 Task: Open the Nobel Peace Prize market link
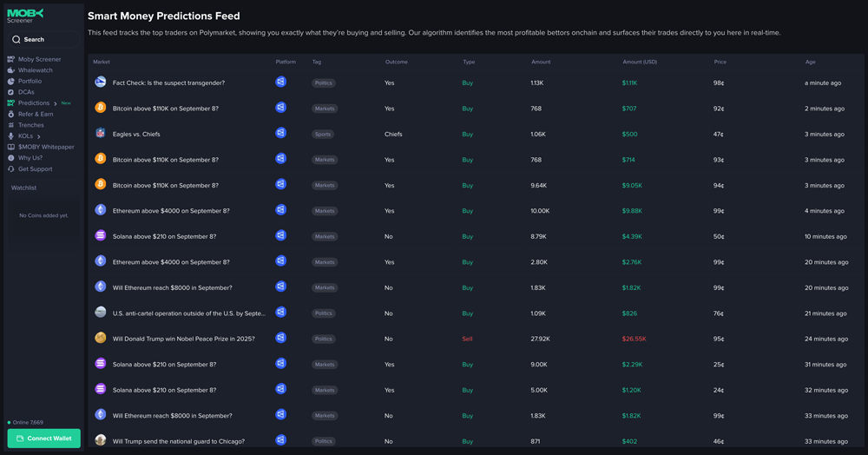point(183,339)
